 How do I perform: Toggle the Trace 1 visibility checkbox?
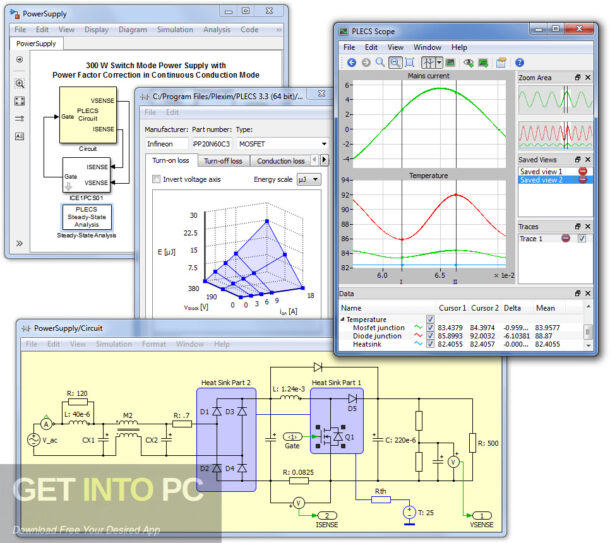coord(582,238)
